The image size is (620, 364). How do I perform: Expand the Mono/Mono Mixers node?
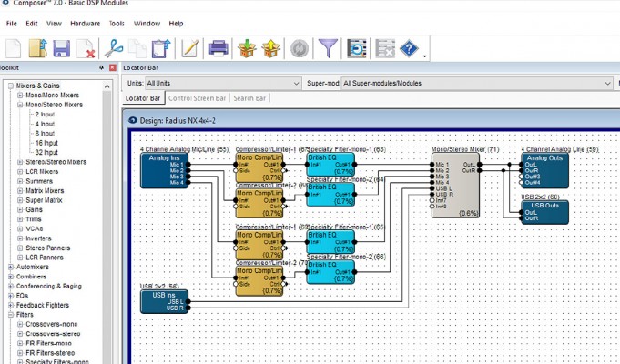tap(20, 96)
